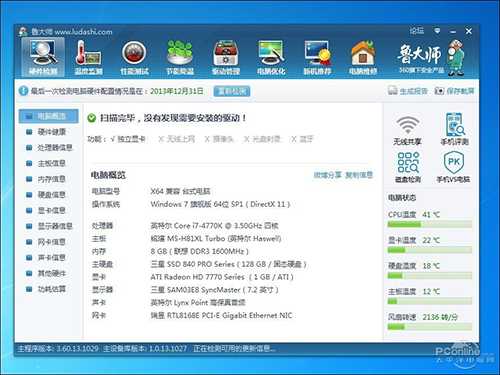Viewport: 500px width, 375px height.
Task: Click the 生成报告 generate report icon
Action: point(393,91)
